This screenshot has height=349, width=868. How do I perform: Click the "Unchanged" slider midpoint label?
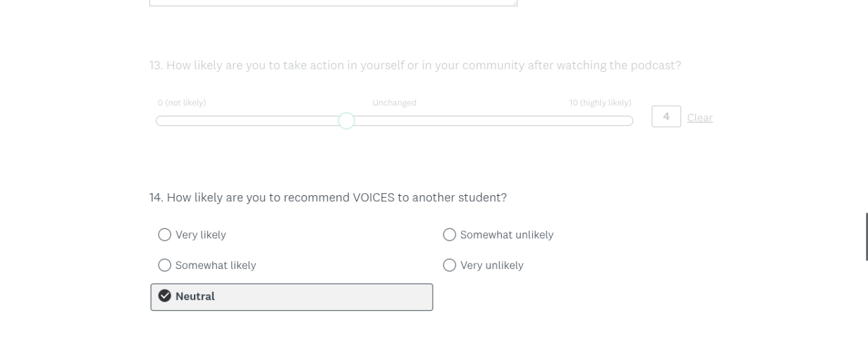(x=394, y=103)
